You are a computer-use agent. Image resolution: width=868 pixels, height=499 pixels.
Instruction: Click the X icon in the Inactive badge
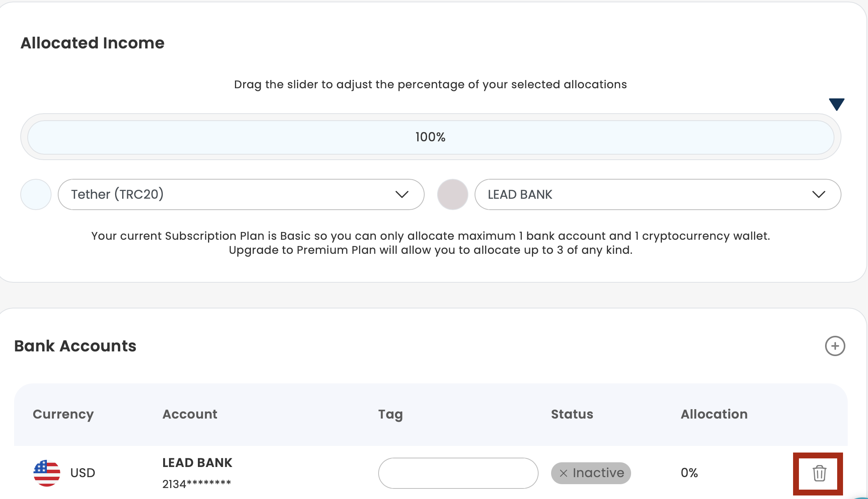[563, 473]
